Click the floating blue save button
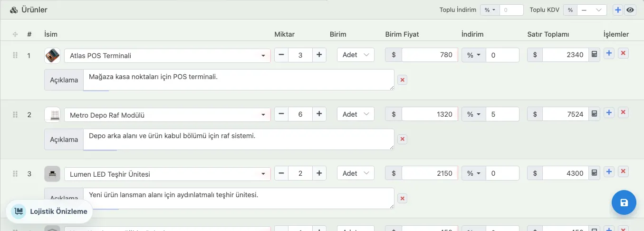This screenshot has width=644, height=231. pos(624,203)
